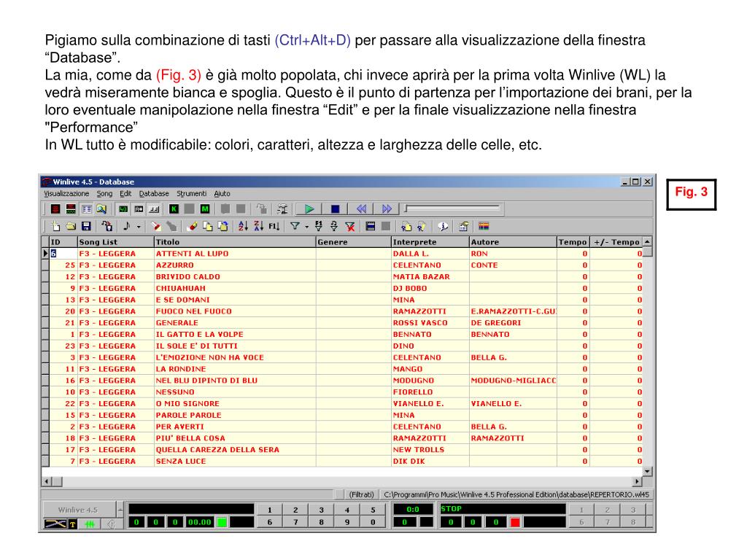Click the ID input cell of first row
The image size is (747, 560).
point(63,254)
